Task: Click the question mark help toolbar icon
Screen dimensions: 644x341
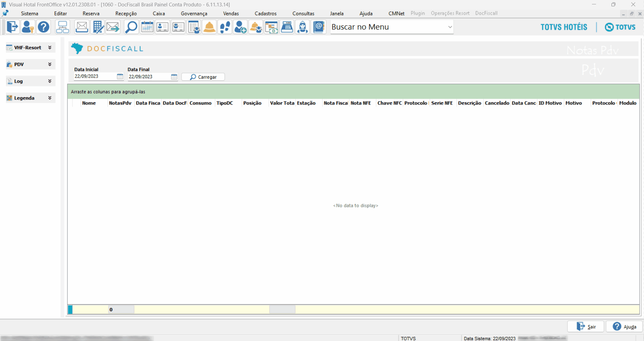Action: pos(44,27)
